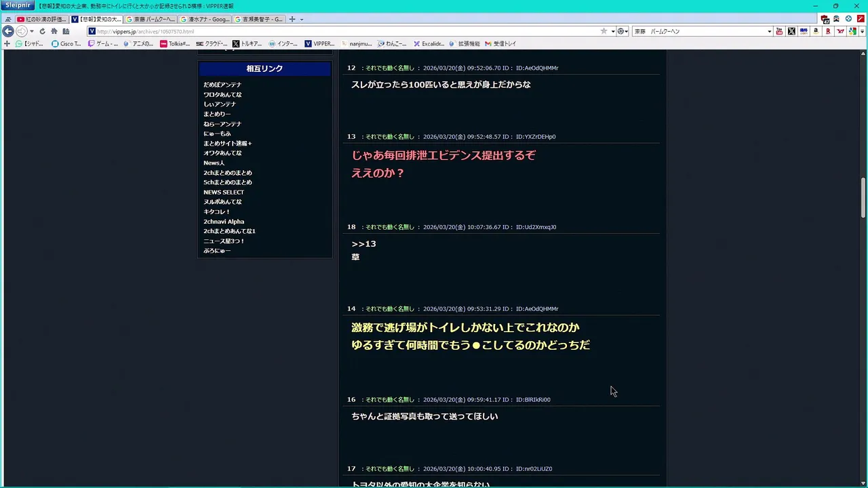868x488 pixels.
Task: Open the ワロタあんてな sidebar link
Action: [x=222, y=95]
